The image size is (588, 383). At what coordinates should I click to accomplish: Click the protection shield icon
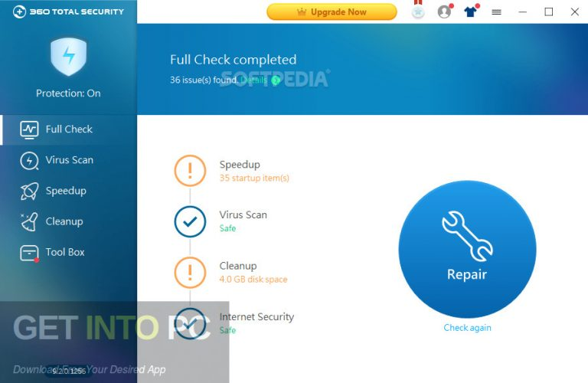pos(69,56)
